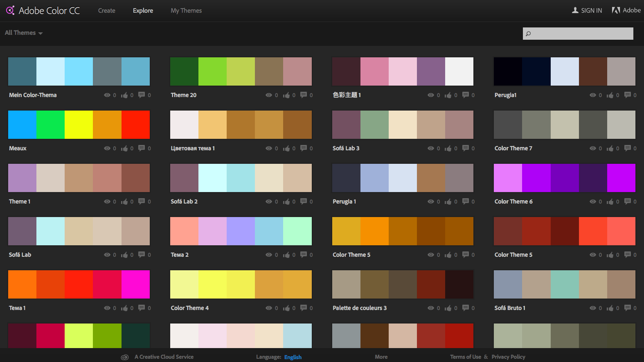Click the comment icon for Sofá Lab
This screenshot has width=644, height=362.
(142, 255)
